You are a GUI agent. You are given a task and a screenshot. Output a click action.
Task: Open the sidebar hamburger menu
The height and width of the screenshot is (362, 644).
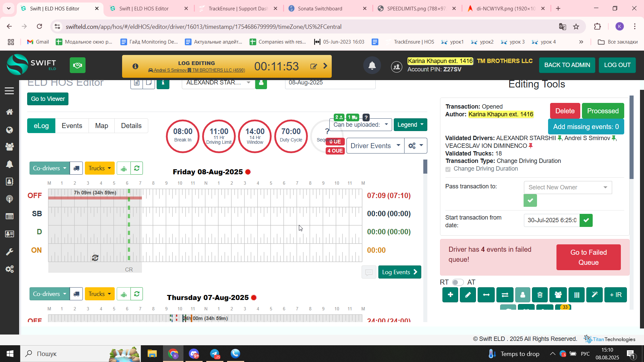click(9, 91)
